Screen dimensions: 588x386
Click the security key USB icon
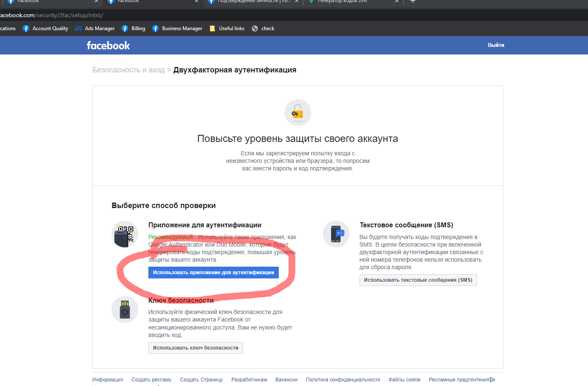(125, 309)
